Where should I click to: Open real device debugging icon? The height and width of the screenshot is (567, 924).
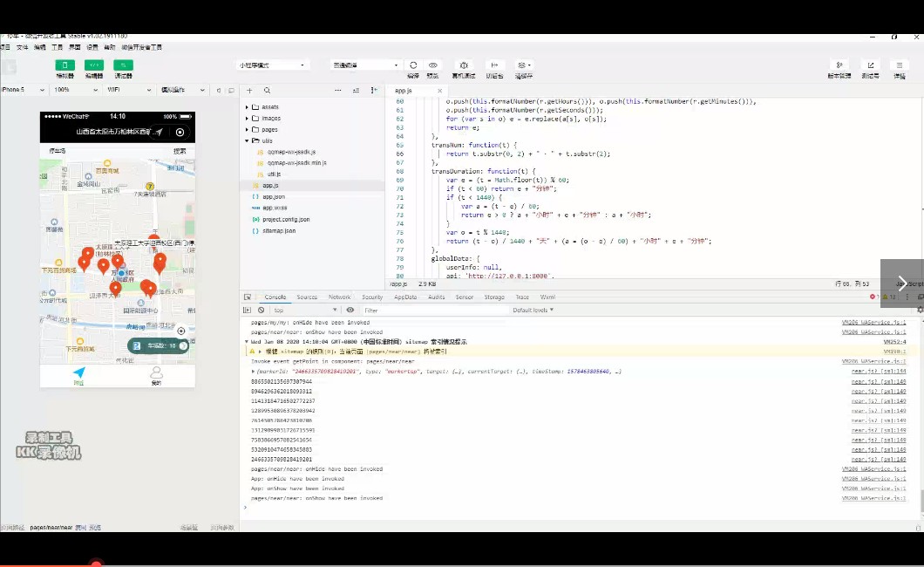464,65
